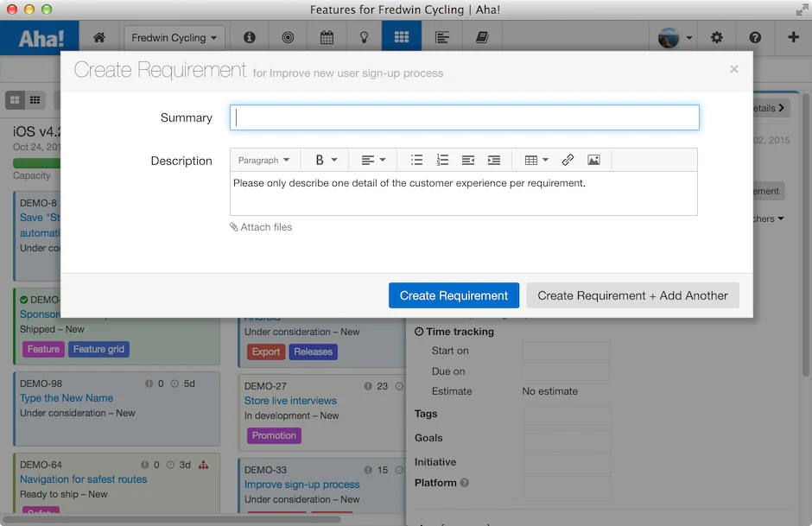Open the text alignment dropdown
Viewport: 812px width, 526px height.
[373, 160]
